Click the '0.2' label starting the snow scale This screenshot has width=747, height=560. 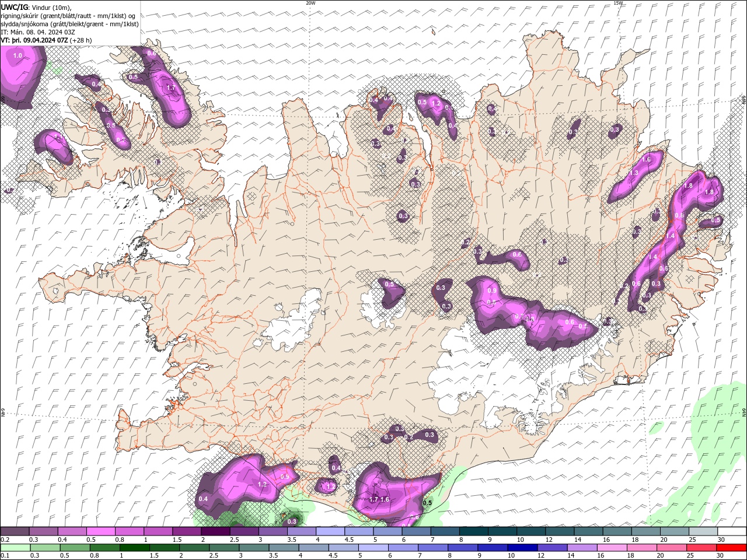[5, 540]
